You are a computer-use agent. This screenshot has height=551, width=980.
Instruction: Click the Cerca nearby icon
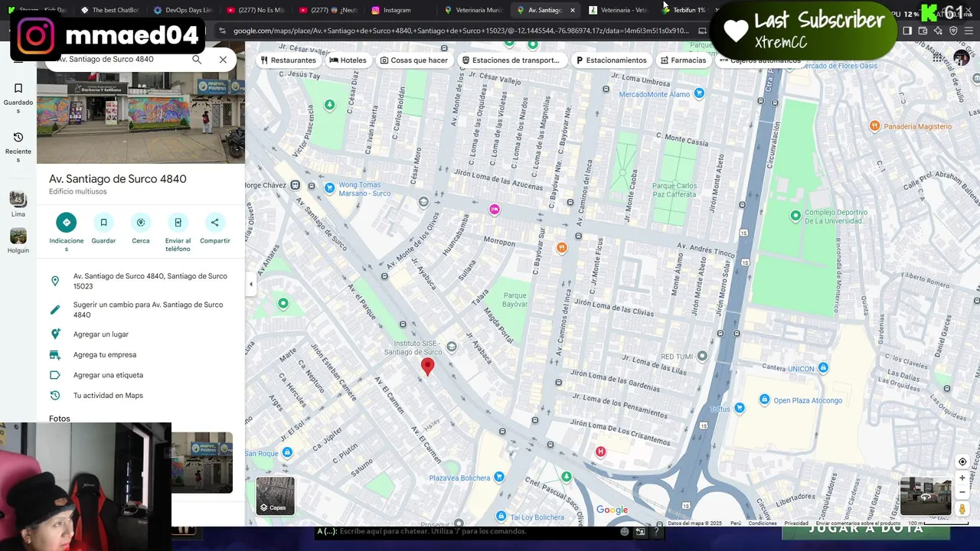[x=141, y=223]
